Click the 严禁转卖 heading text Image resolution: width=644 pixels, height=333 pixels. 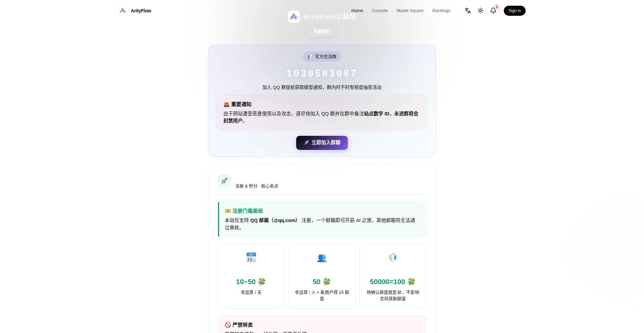click(x=243, y=325)
